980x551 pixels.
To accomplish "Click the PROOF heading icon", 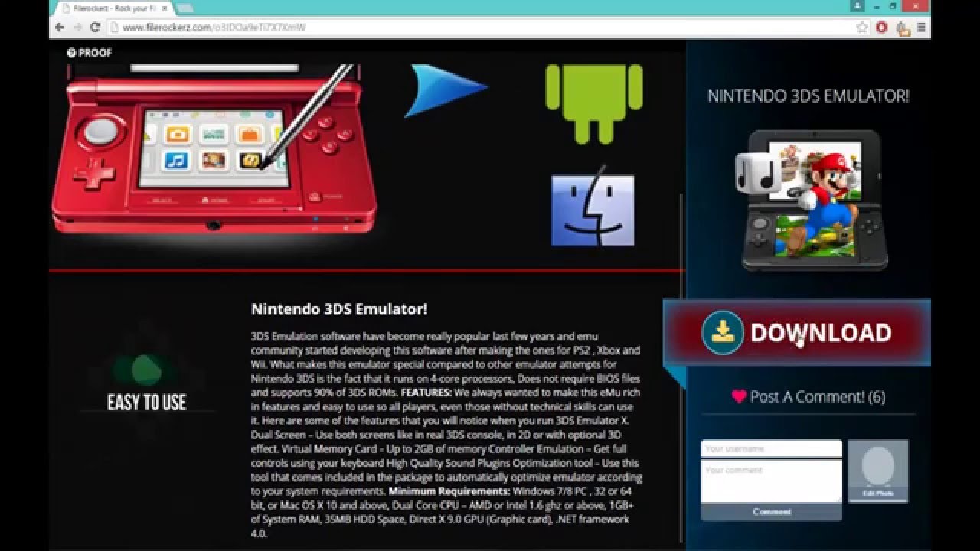I will [71, 53].
